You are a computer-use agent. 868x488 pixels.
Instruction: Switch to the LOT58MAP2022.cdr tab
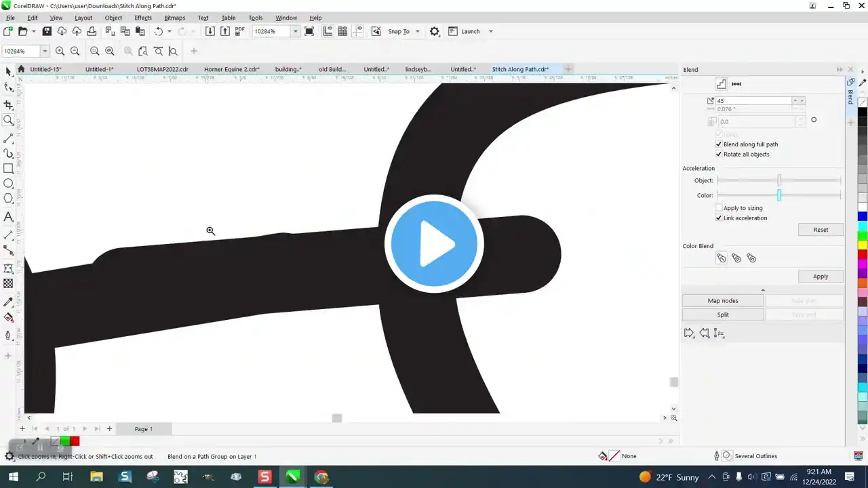pos(163,69)
